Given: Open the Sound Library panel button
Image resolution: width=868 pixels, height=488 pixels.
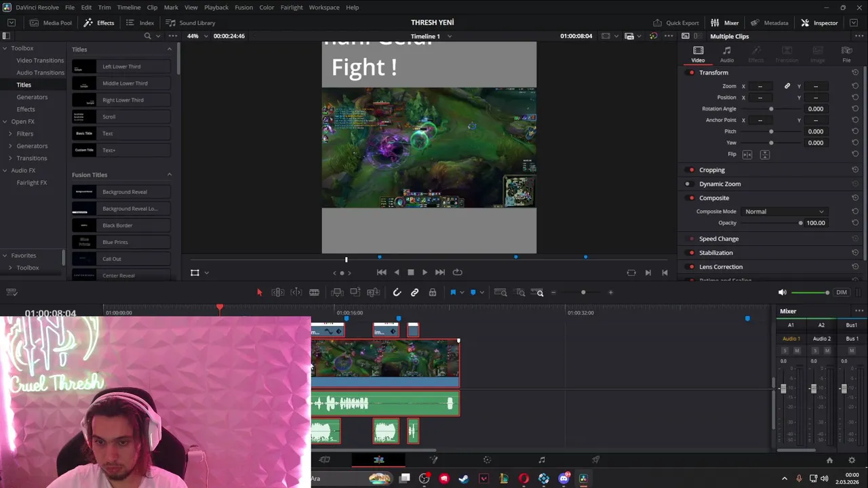Looking at the screenshot, I should pyautogui.click(x=191, y=23).
